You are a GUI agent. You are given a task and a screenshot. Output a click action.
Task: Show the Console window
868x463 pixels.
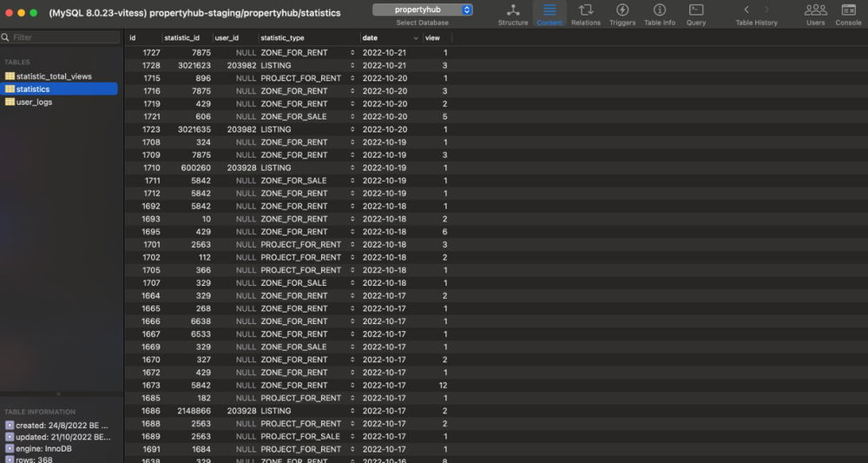point(848,13)
